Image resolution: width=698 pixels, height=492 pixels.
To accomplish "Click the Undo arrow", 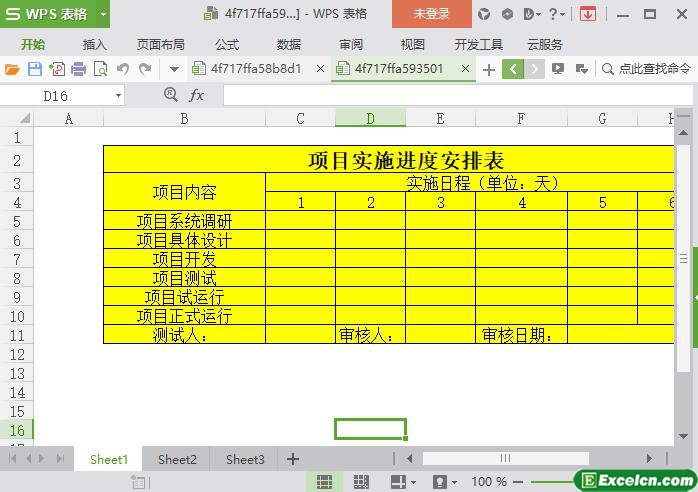I will pos(123,69).
